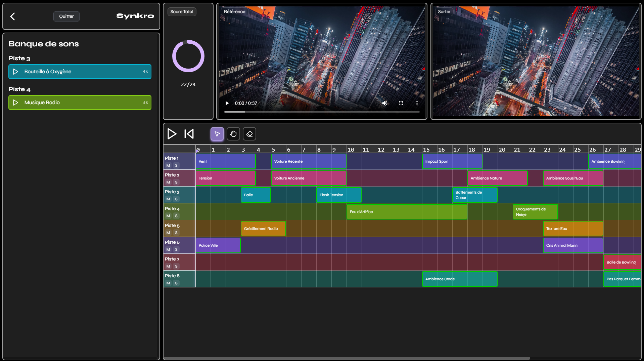Click the 10 second ruler mark

pos(351,150)
